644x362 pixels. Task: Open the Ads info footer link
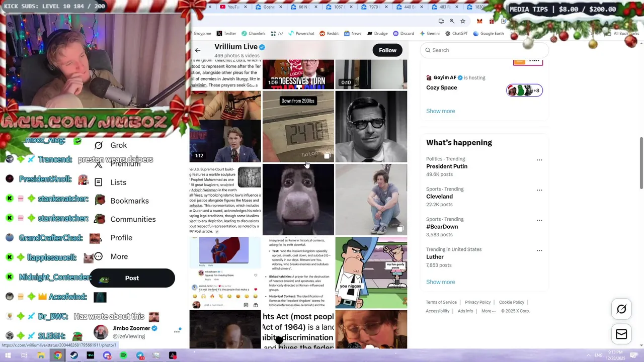click(x=465, y=311)
